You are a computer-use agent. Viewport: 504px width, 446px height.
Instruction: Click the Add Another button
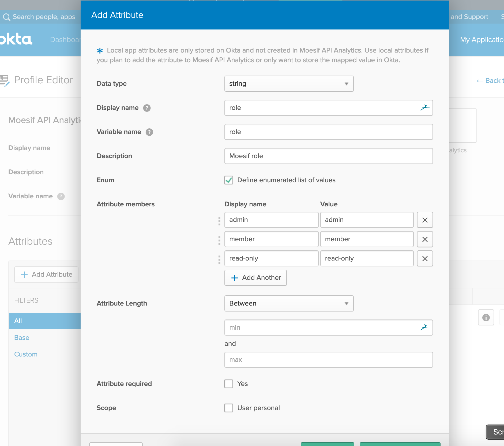click(x=255, y=278)
